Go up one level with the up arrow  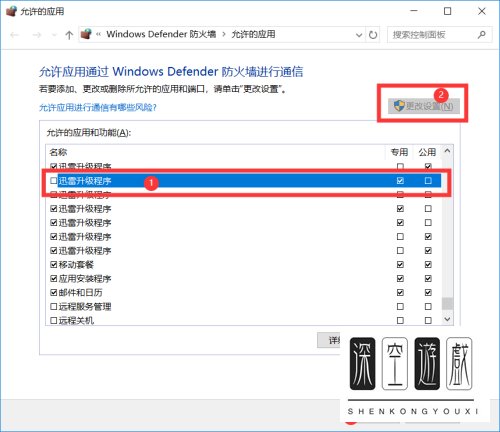pos(69,35)
